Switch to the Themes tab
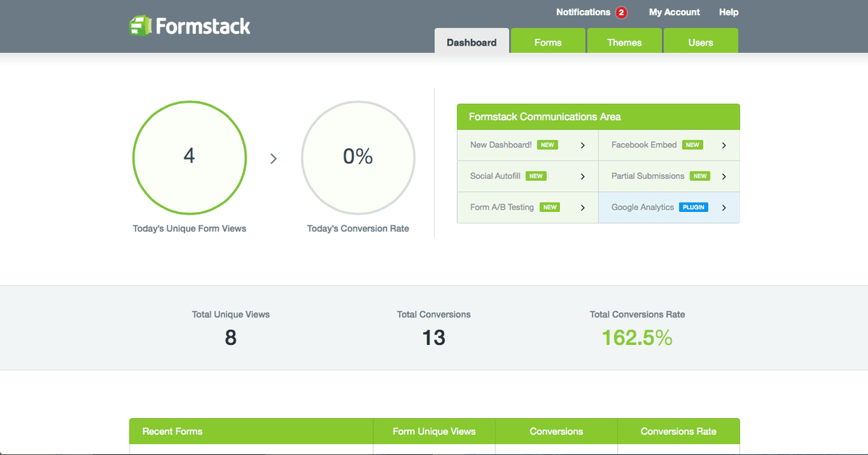The width and height of the screenshot is (868, 455). coord(624,41)
